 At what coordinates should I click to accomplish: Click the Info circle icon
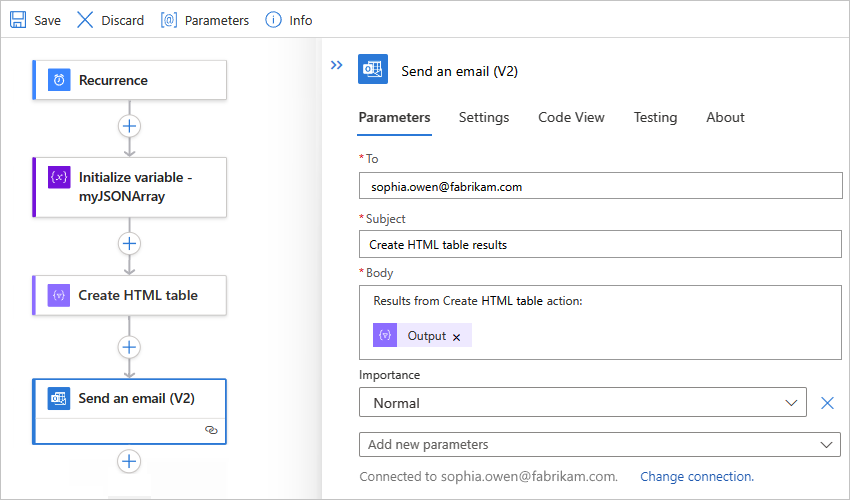[273, 20]
